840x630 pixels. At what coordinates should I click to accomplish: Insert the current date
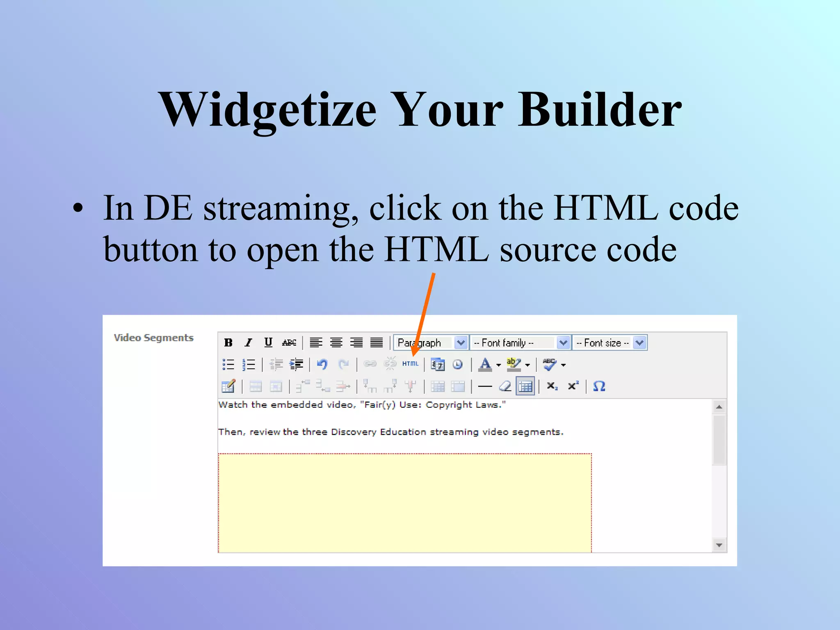tap(438, 364)
